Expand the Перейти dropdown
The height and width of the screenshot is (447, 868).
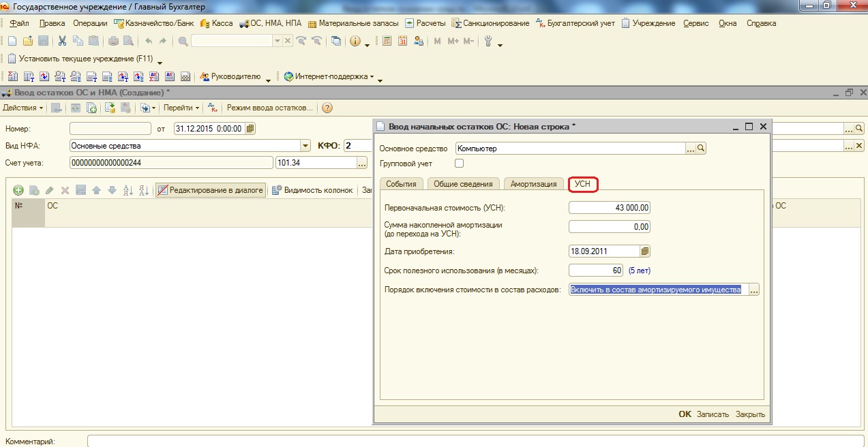[181, 108]
